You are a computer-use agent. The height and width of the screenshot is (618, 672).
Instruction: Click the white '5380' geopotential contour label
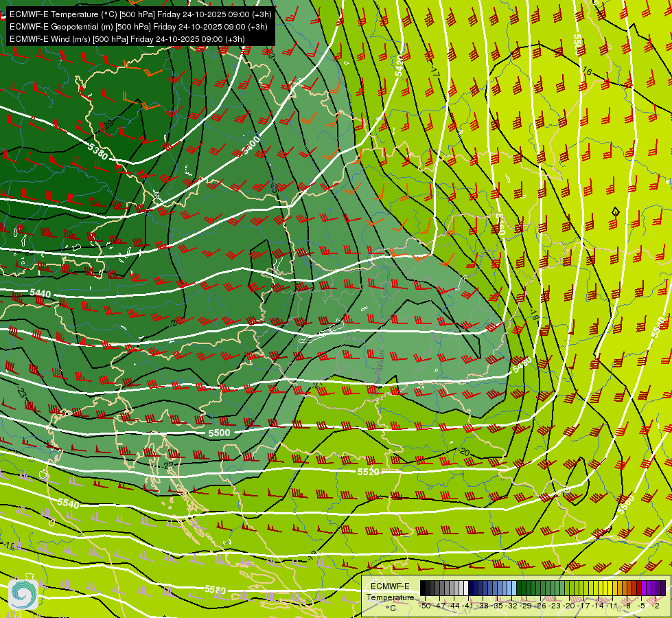[97, 151]
